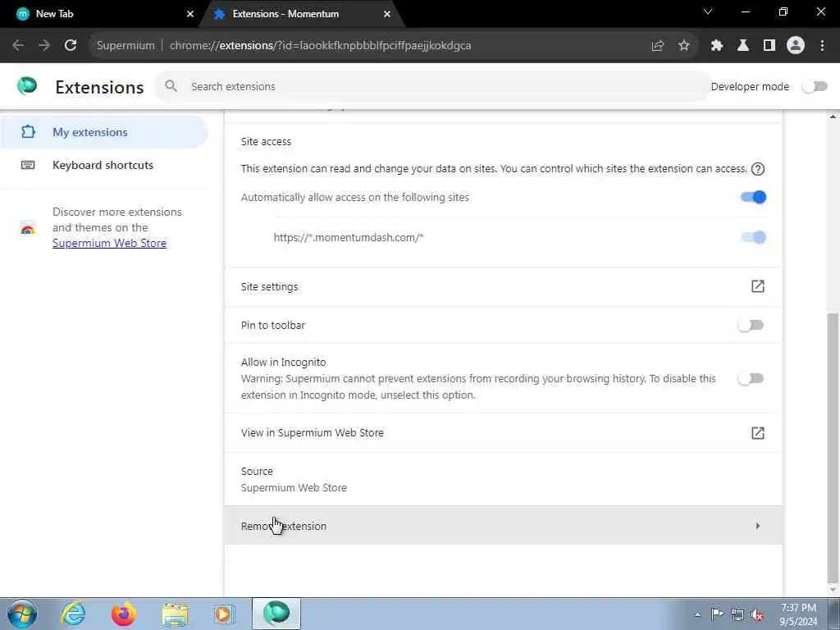840x630 pixels.
Task: Click the search magnifier icon
Action: click(171, 85)
